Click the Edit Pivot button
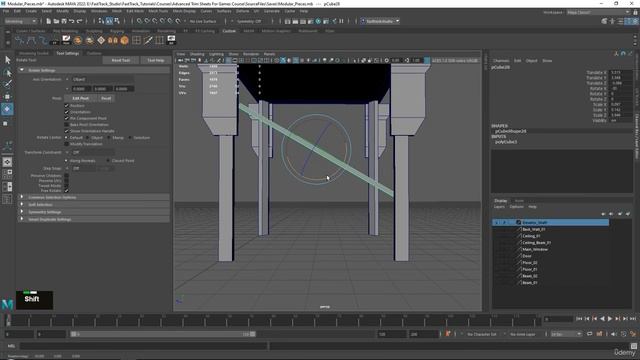Image resolution: width=640 pixels, height=360 pixels. pos(80,98)
